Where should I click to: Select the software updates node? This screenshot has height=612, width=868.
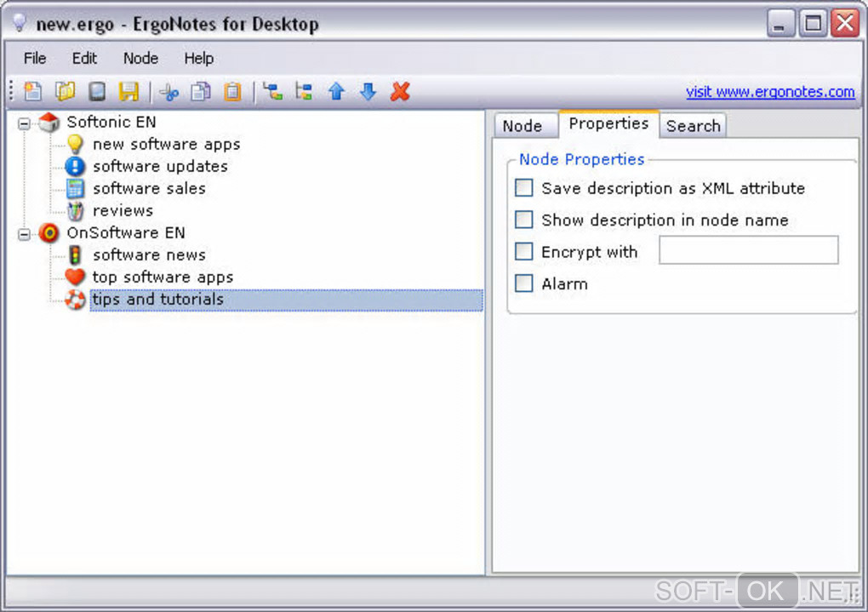pyautogui.click(x=160, y=166)
